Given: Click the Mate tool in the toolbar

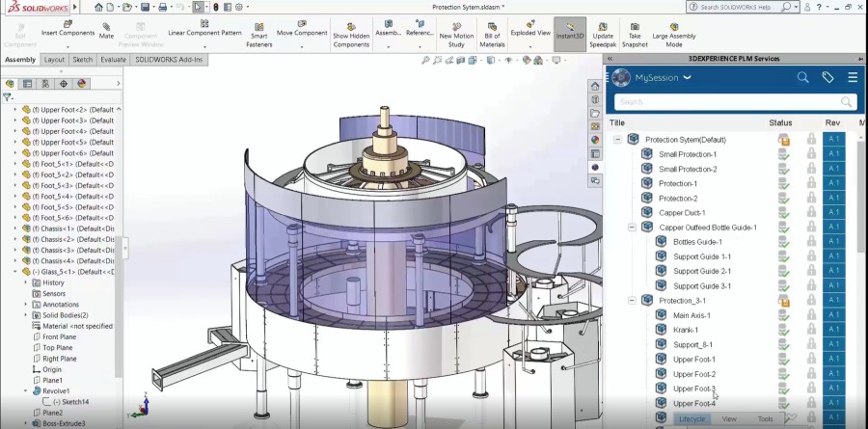Looking at the screenshot, I should (106, 30).
